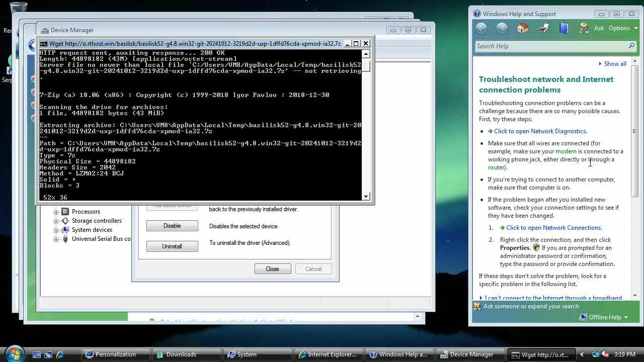Screen dimensions: 644x362
Task: Click the Ask someone icon in Help toolbar
Action: (584, 28)
